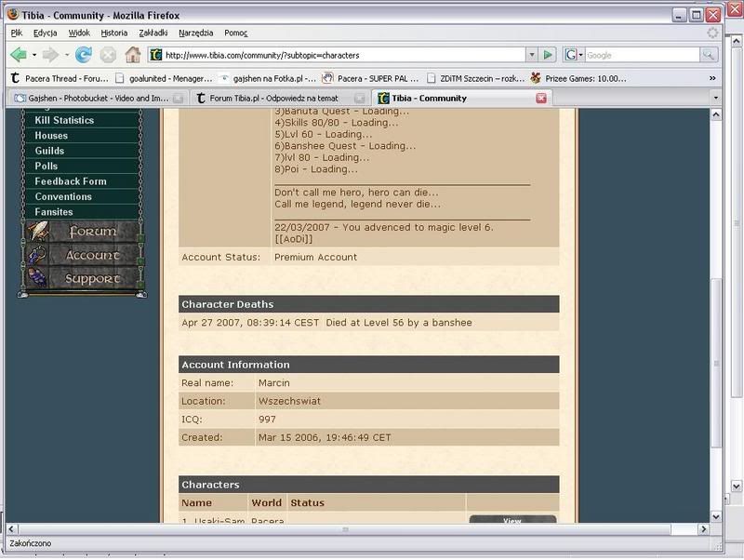Open the Google search engine dropdown
This screenshot has width=744, height=560.
click(573, 55)
